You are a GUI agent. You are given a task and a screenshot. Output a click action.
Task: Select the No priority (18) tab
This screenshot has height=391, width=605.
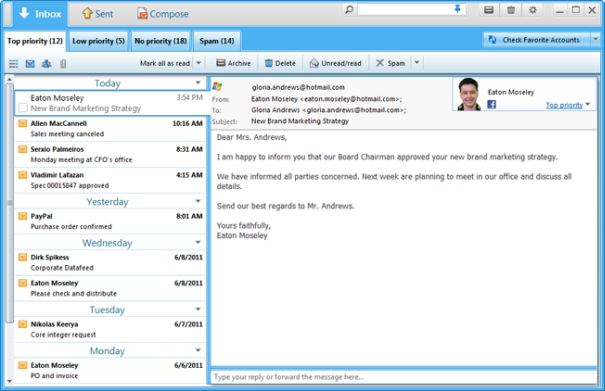(x=161, y=41)
